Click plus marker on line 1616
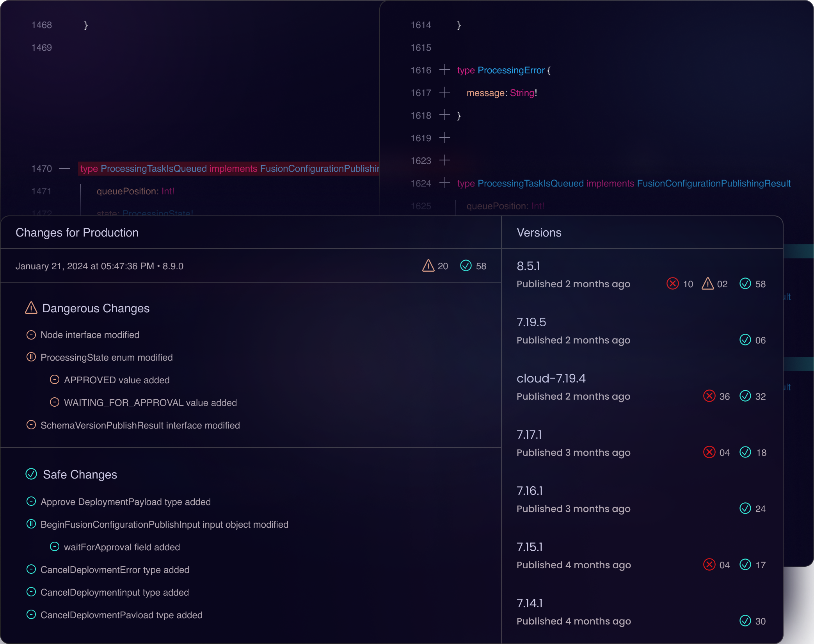This screenshot has height=644, width=814. pyautogui.click(x=444, y=70)
